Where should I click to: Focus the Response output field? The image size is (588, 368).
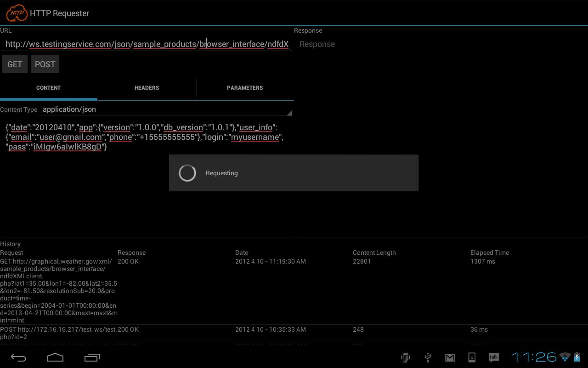pyautogui.click(x=441, y=137)
